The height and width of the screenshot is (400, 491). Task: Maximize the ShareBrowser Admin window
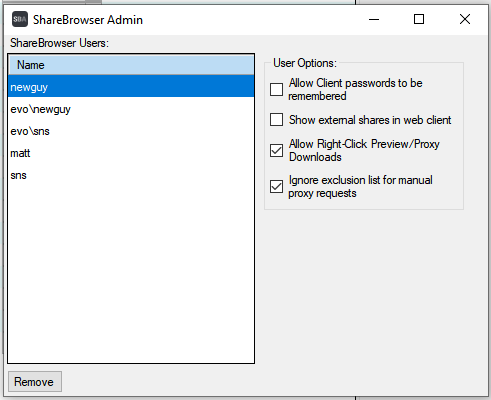point(419,19)
